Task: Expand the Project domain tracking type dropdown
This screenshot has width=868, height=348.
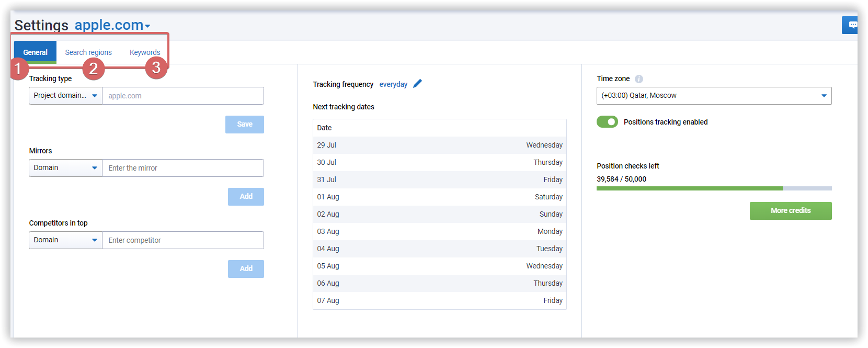Action: click(x=65, y=96)
